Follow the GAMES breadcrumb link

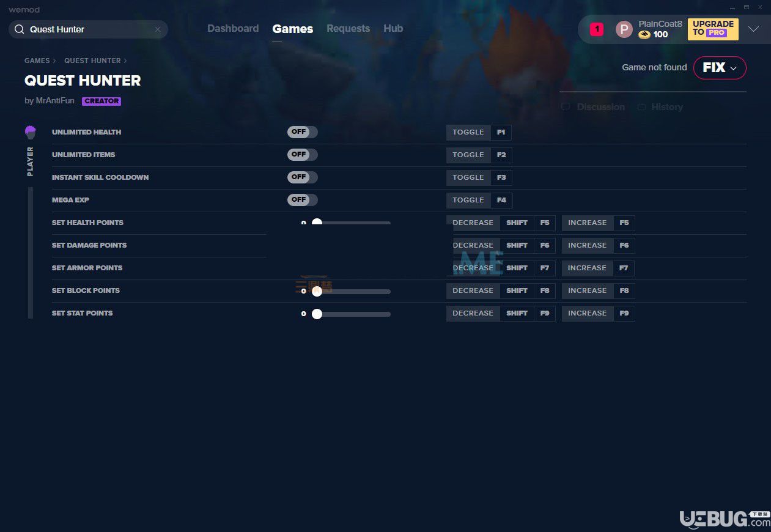37,61
